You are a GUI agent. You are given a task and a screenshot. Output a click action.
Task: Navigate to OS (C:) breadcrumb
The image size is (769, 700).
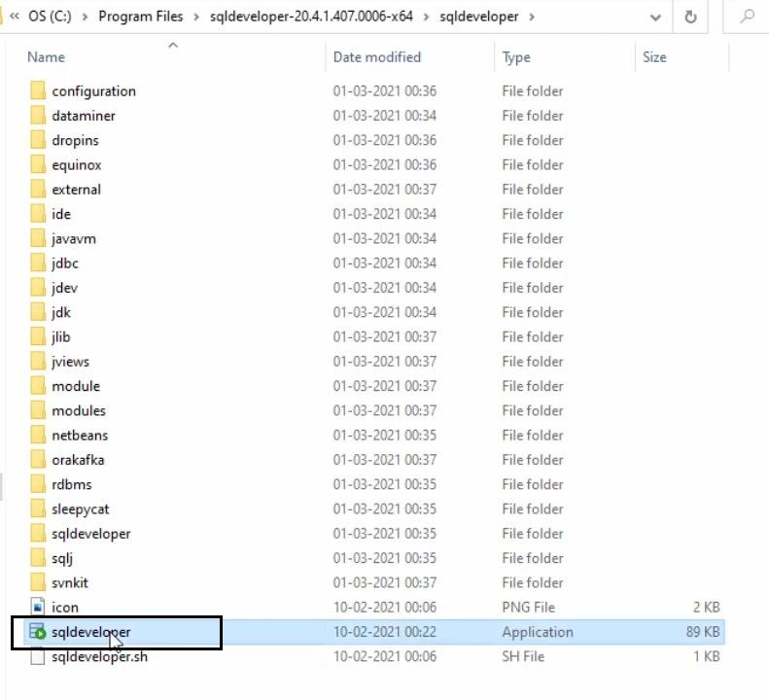(x=50, y=17)
